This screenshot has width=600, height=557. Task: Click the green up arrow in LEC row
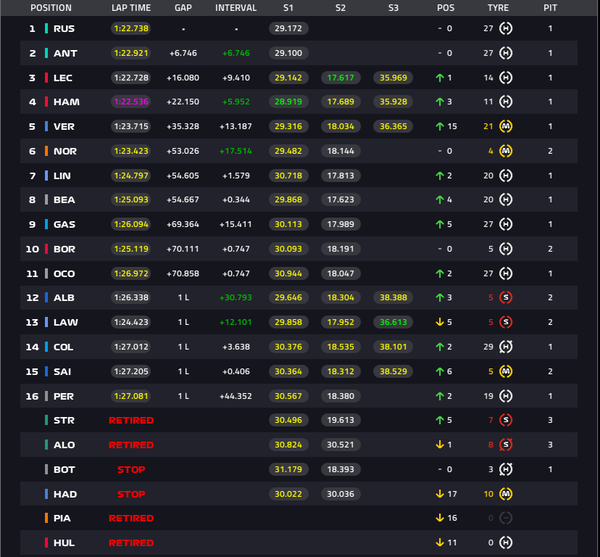[x=440, y=78]
